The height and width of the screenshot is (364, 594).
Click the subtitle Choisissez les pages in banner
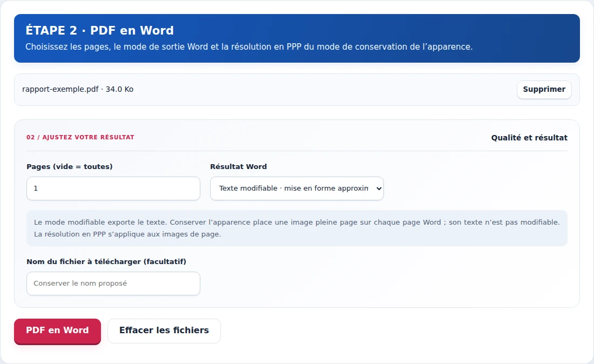[249, 47]
